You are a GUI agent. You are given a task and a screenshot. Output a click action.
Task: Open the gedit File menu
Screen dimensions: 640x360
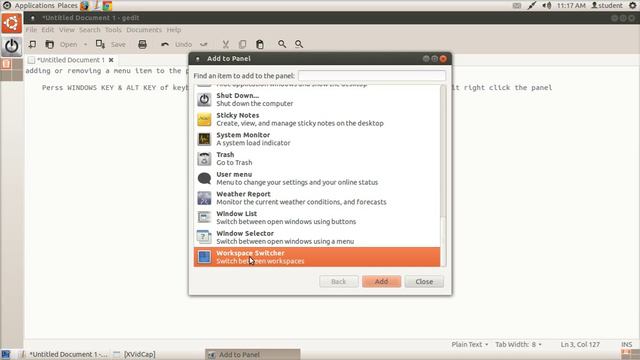[x=31, y=30]
